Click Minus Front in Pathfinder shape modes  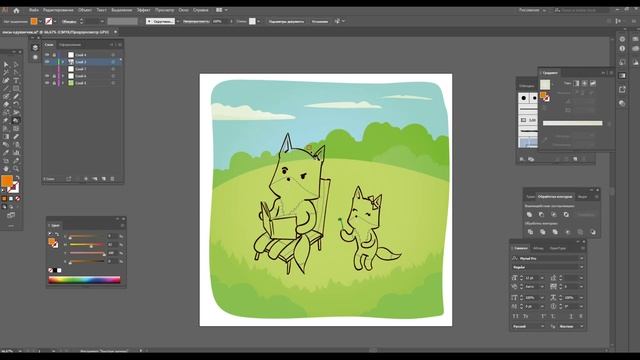pyautogui.click(x=542, y=214)
